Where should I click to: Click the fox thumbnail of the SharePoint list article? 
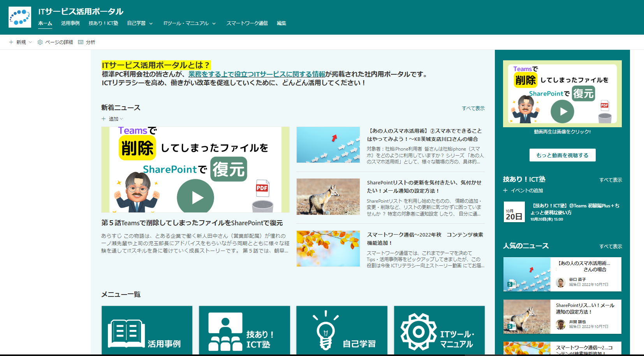[x=328, y=196]
